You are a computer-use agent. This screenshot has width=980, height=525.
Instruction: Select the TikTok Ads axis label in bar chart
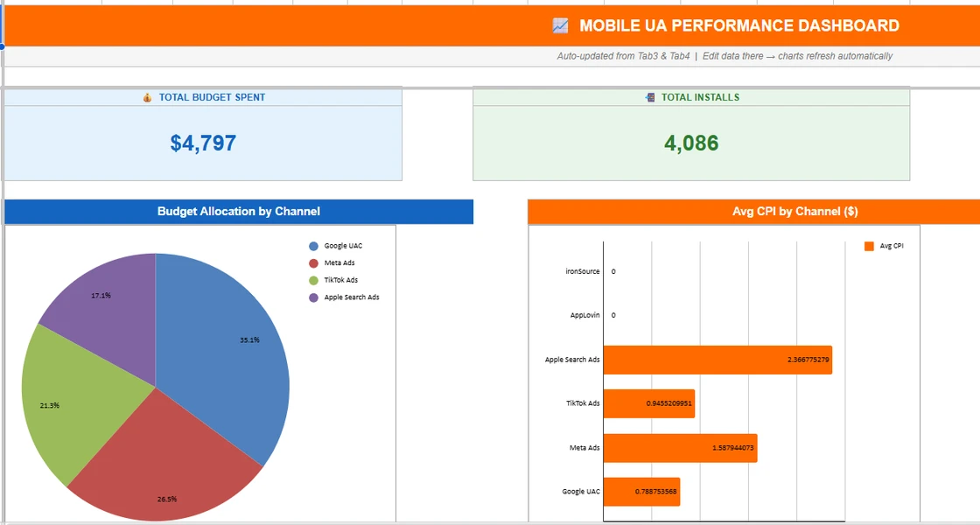(583, 403)
